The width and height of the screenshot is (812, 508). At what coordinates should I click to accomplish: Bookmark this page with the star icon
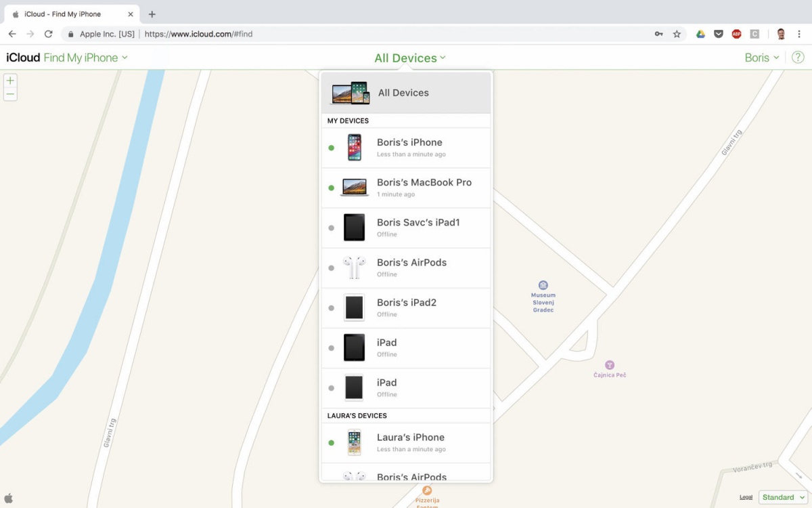pos(677,34)
